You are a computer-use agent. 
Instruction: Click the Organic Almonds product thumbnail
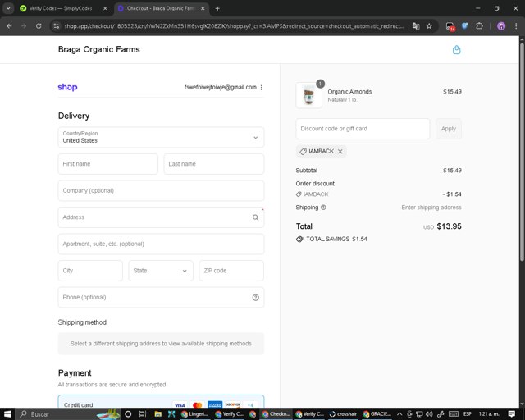tap(309, 95)
